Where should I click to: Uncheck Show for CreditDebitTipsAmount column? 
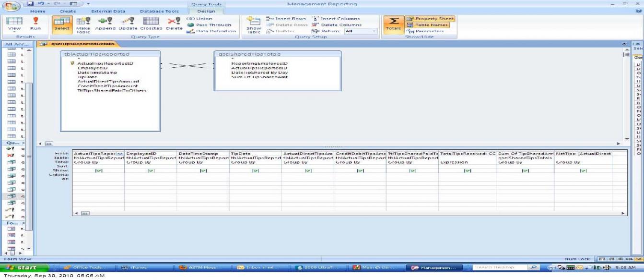[360, 170]
